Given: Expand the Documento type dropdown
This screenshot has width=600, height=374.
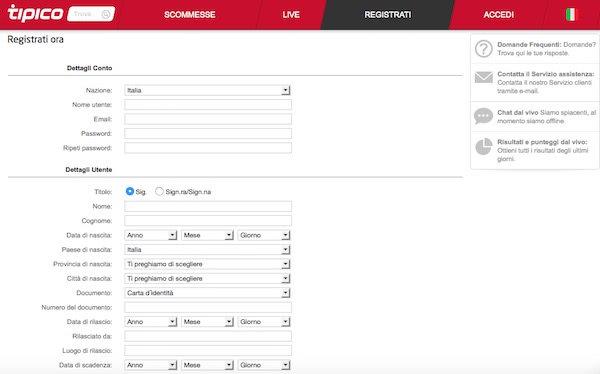Looking at the screenshot, I should [x=207, y=293].
